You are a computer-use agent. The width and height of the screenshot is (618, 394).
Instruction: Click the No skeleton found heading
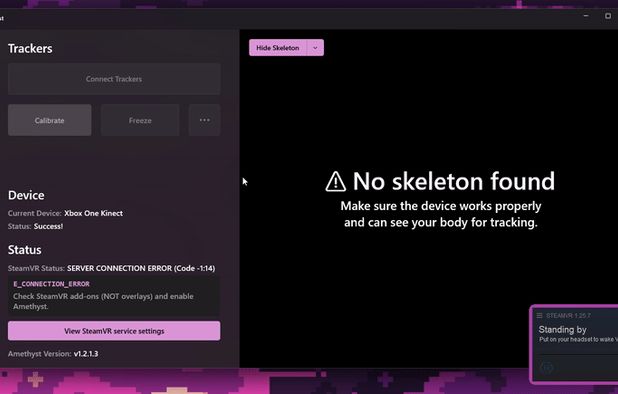[454, 181]
